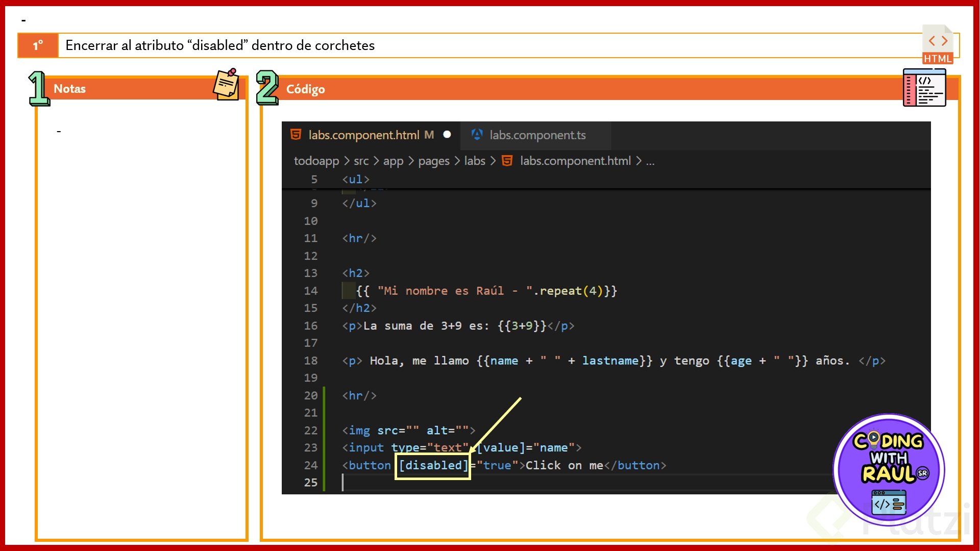Open the src breadcrumb segment
Viewport: 980px width, 551px height.
tap(361, 161)
